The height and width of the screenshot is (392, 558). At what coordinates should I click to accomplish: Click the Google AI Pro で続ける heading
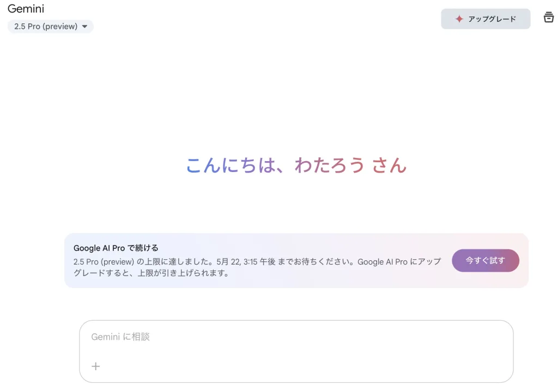tap(116, 248)
